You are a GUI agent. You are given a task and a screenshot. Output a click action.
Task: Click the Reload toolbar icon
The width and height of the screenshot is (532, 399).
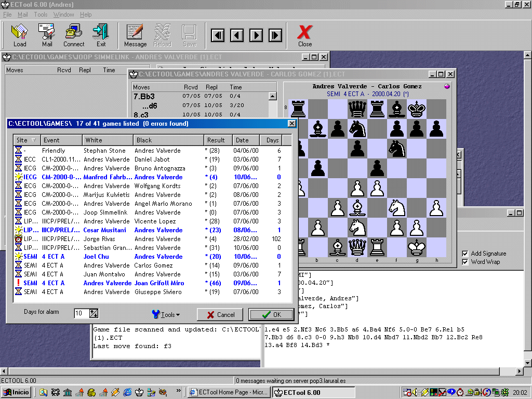tap(163, 35)
